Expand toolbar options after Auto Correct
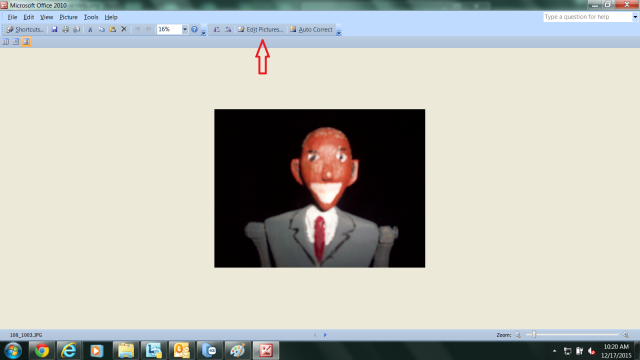The height and width of the screenshot is (360, 640). click(x=339, y=31)
